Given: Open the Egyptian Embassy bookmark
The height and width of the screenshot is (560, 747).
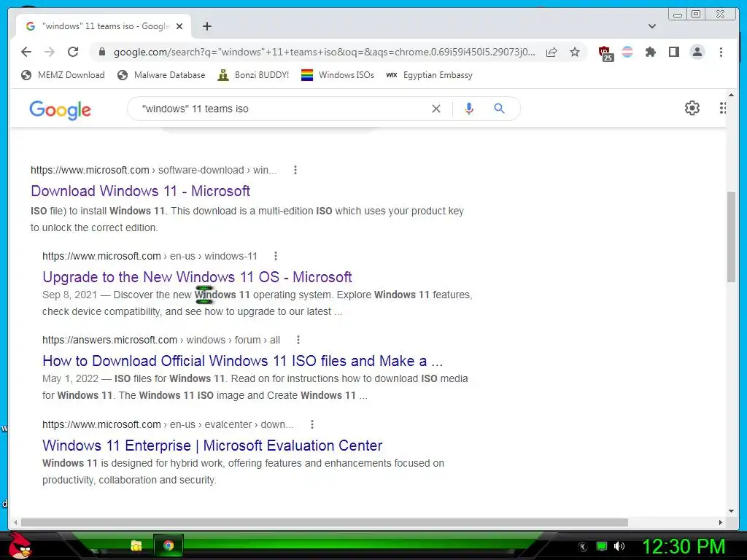Looking at the screenshot, I should click(x=429, y=75).
